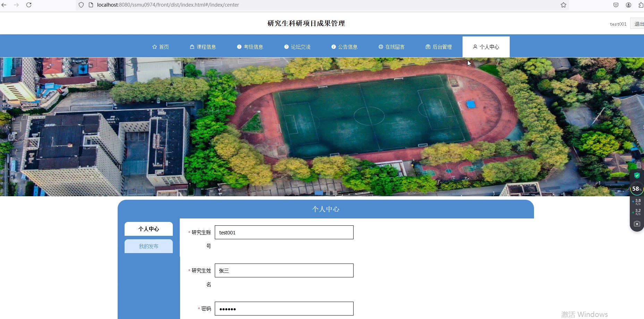Viewport: 644px width, 319px height.
Task: Open the 后台管理 tab
Action: click(x=439, y=47)
